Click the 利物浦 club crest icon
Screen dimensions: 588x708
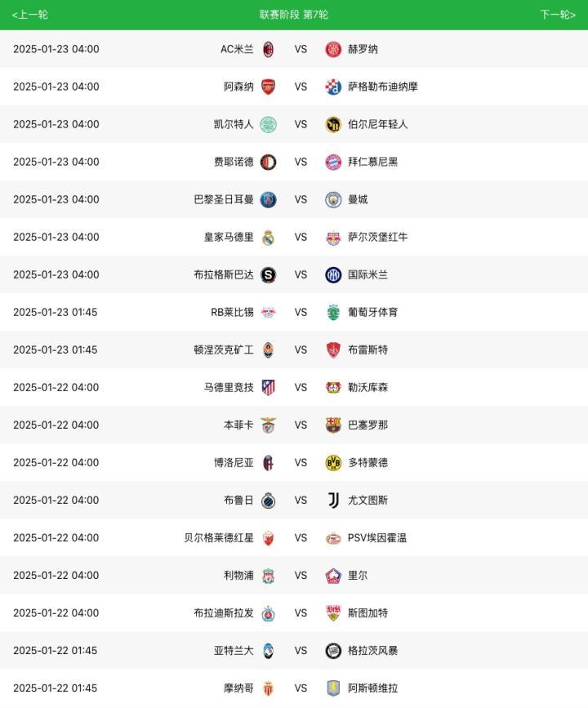pyautogui.click(x=268, y=575)
